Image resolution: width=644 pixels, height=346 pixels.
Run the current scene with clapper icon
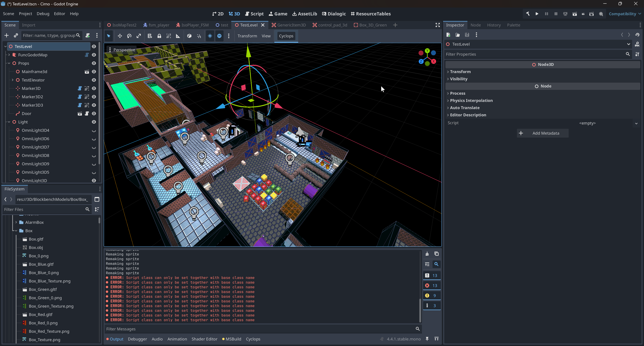pyautogui.click(x=575, y=14)
